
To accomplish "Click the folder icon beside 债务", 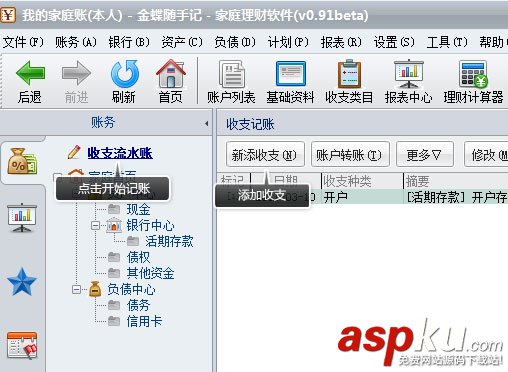I will coord(114,305).
